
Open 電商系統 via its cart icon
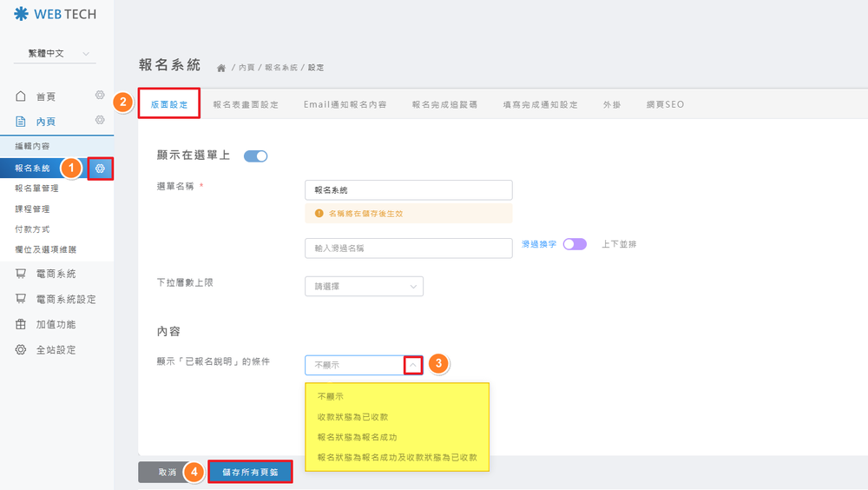point(22,274)
